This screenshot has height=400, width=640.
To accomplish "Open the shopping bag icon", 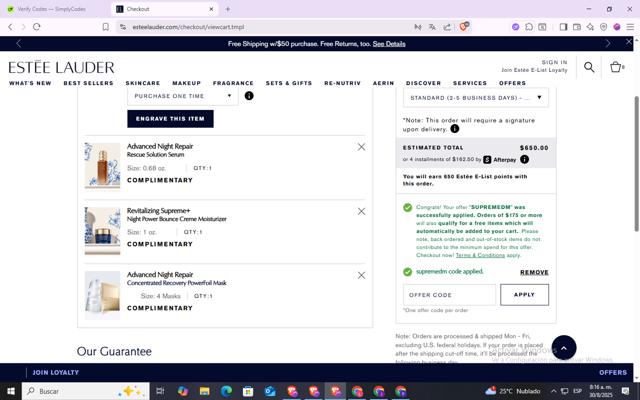I will pyautogui.click(x=616, y=67).
